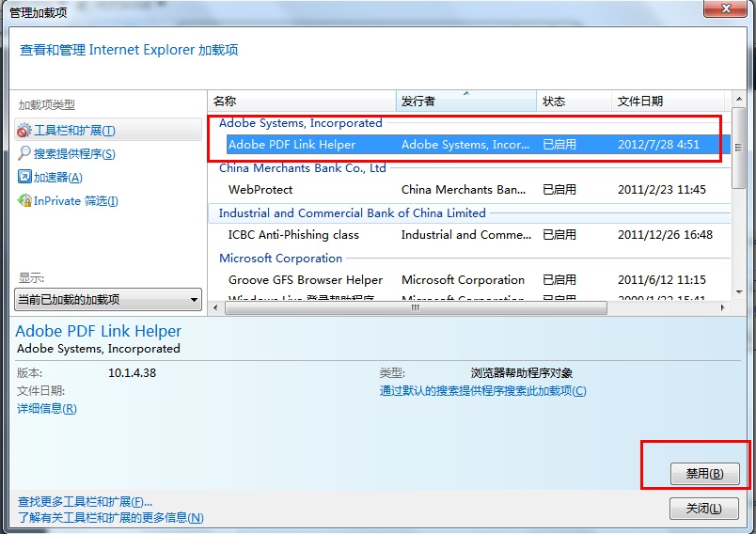Click the 加速器 accelerator icon
Screen dimensions: 756x534
click(24, 177)
